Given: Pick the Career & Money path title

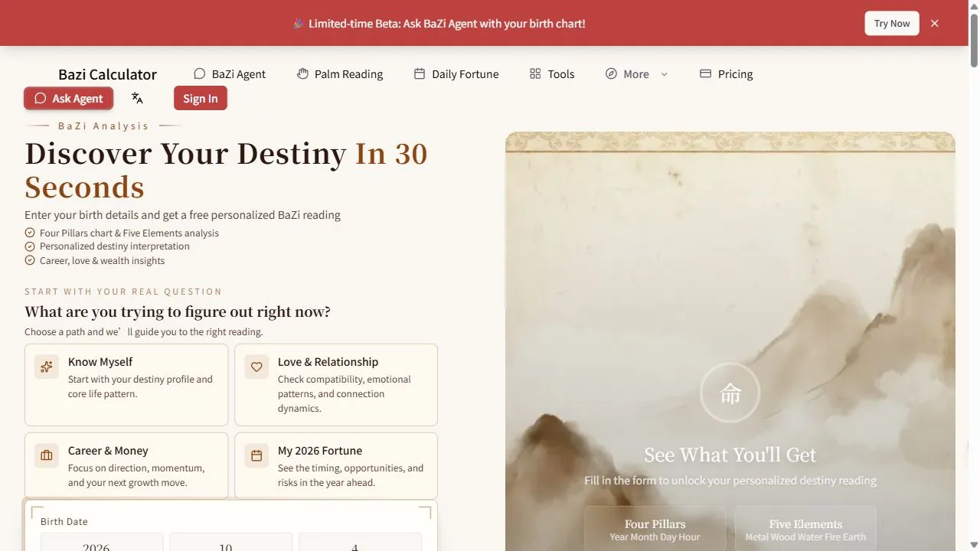Looking at the screenshot, I should [x=108, y=451].
